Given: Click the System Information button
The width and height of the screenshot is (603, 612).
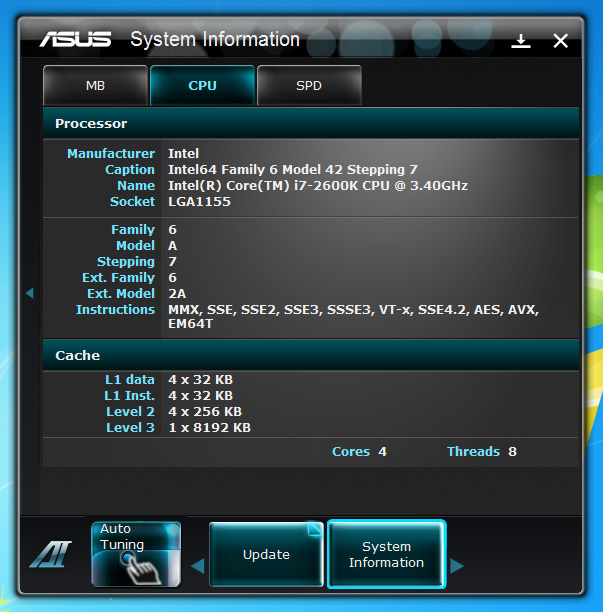Looking at the screenshot, I should coord(386,554).
